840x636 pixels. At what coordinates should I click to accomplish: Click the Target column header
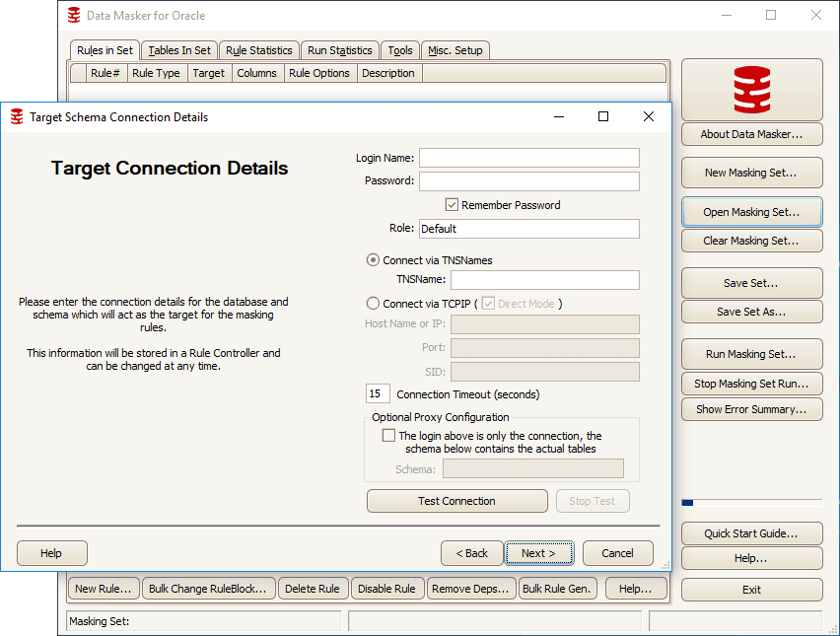click(x=209, y=73)
